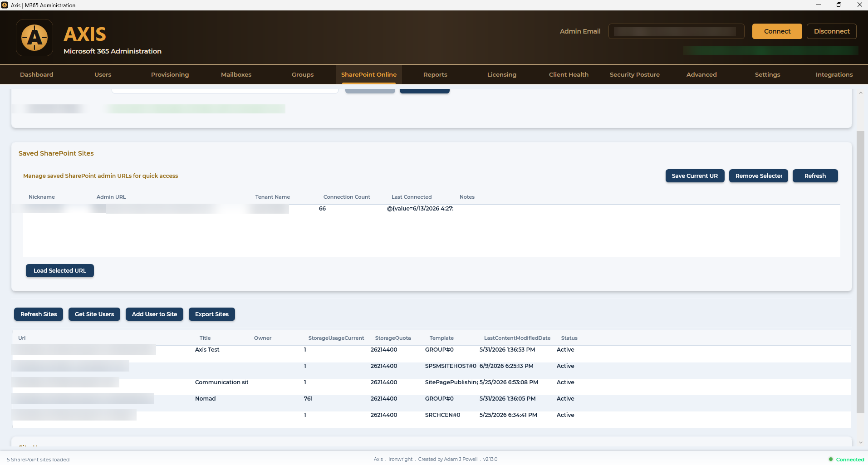Click the Owner column header
The image size is (868, 465).
[263, 338]
